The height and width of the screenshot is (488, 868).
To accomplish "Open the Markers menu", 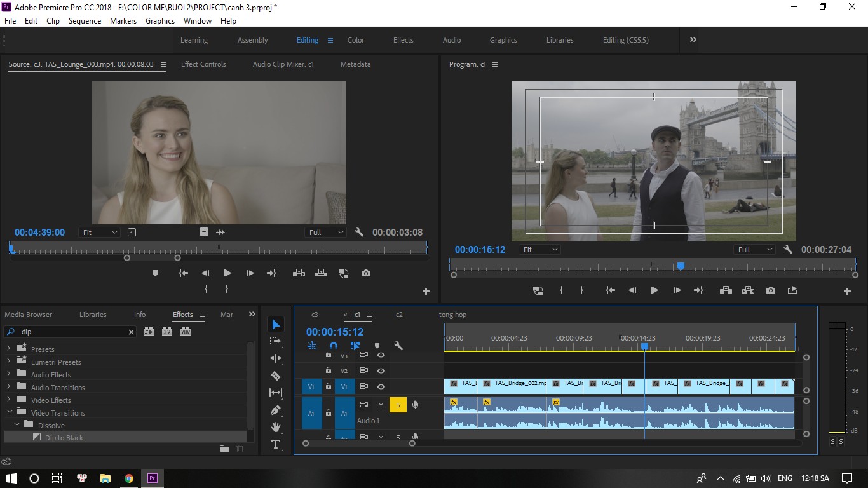I will pyautogui.click(x=123, y=21).
